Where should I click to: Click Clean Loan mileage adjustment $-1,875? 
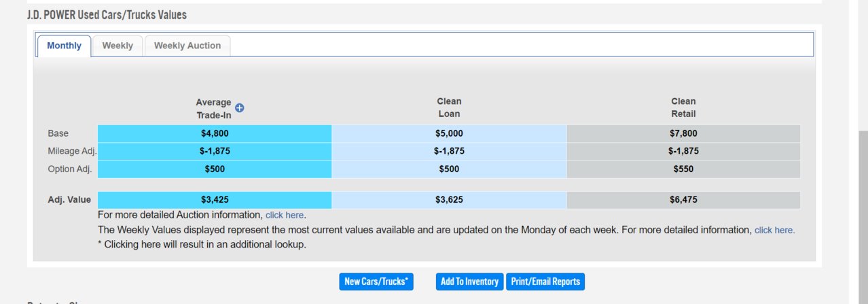pos(449,151)
